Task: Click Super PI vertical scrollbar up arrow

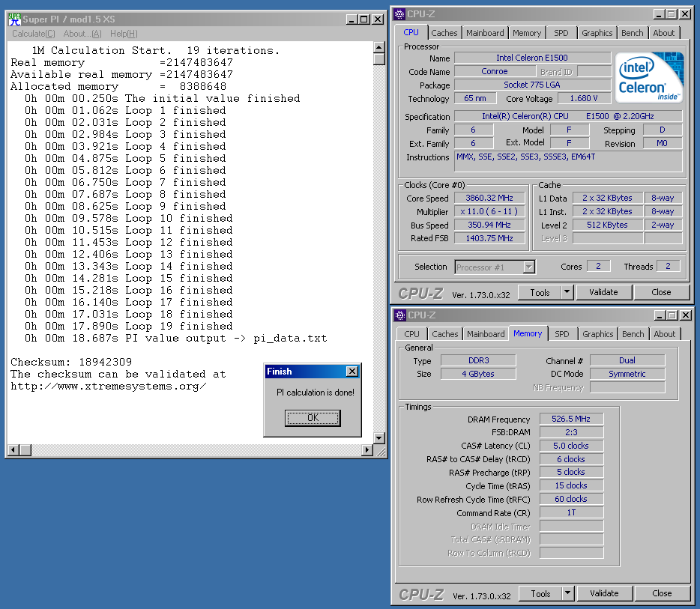Action: tap(379, 47)
